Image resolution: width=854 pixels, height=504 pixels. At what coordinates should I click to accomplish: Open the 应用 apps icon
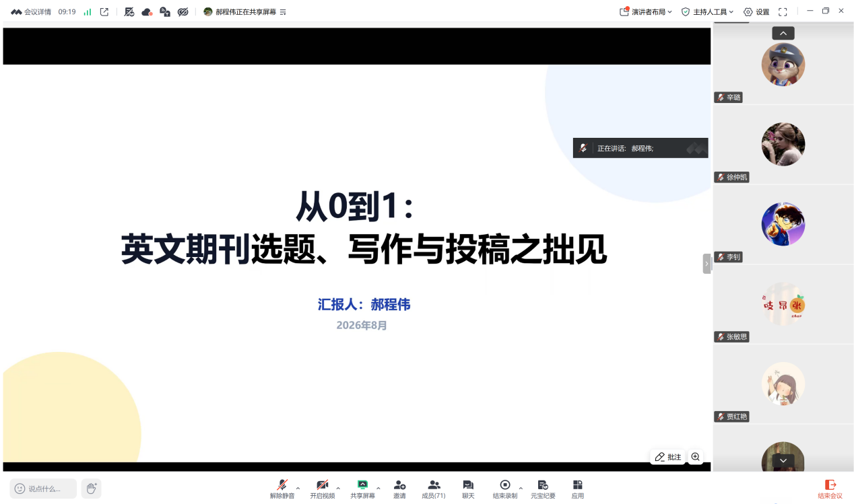coord(578,489)
